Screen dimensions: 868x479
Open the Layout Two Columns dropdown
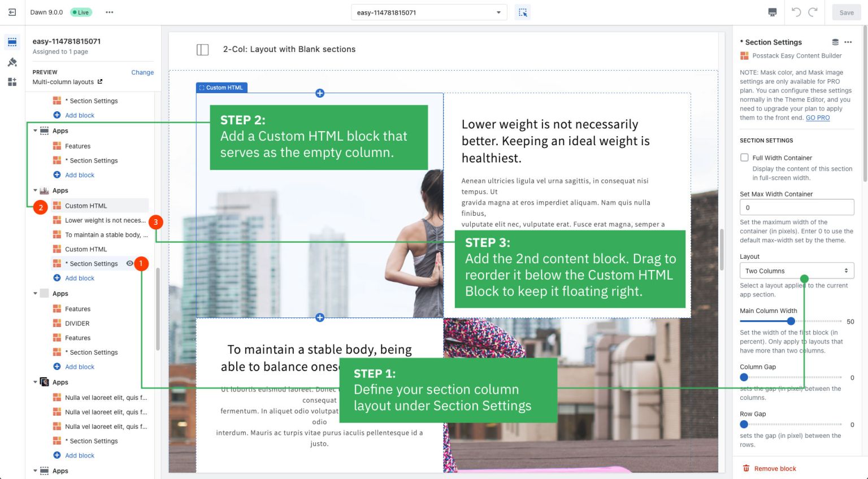796,271
